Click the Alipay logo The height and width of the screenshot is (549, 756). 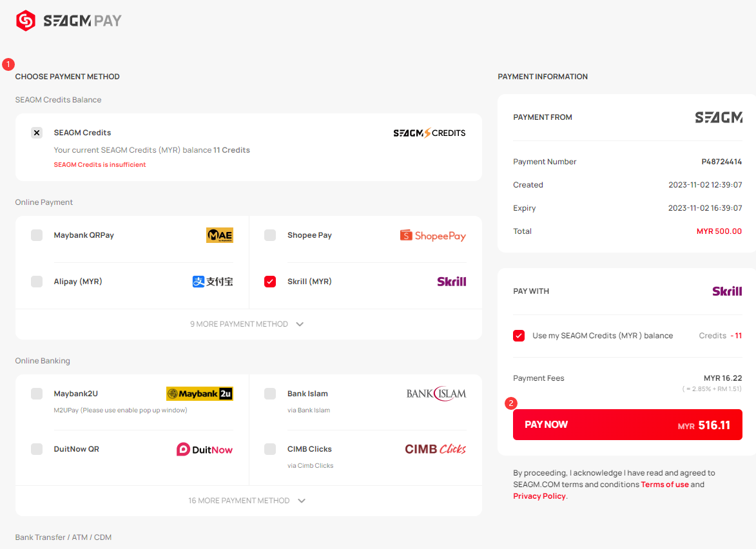[x=213, y=282]
